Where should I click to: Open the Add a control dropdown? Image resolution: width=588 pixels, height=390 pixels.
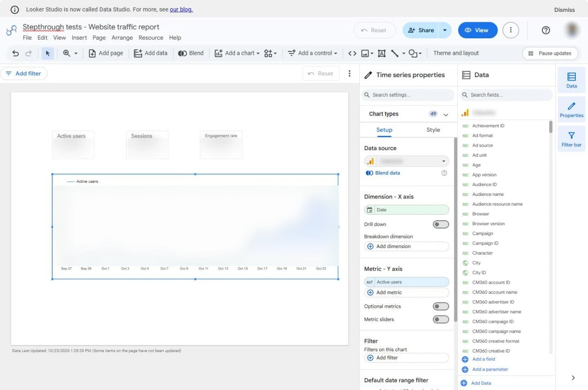point(312,53)
